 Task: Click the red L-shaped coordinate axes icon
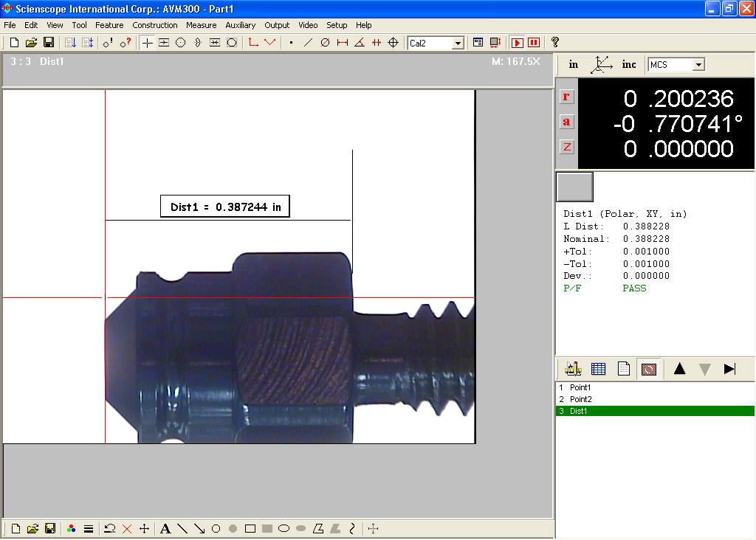click(x=253, y=42)
